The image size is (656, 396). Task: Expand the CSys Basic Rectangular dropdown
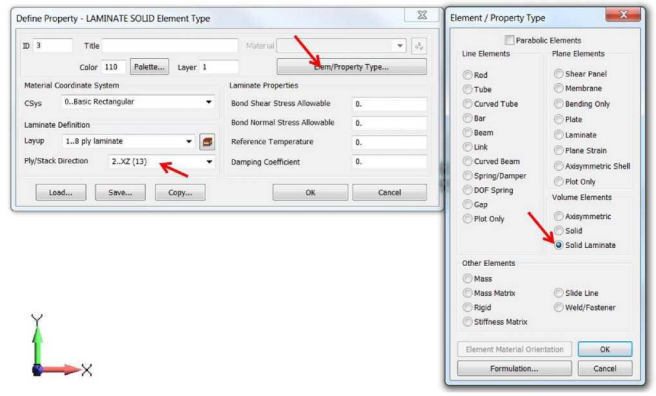[138, 102]
